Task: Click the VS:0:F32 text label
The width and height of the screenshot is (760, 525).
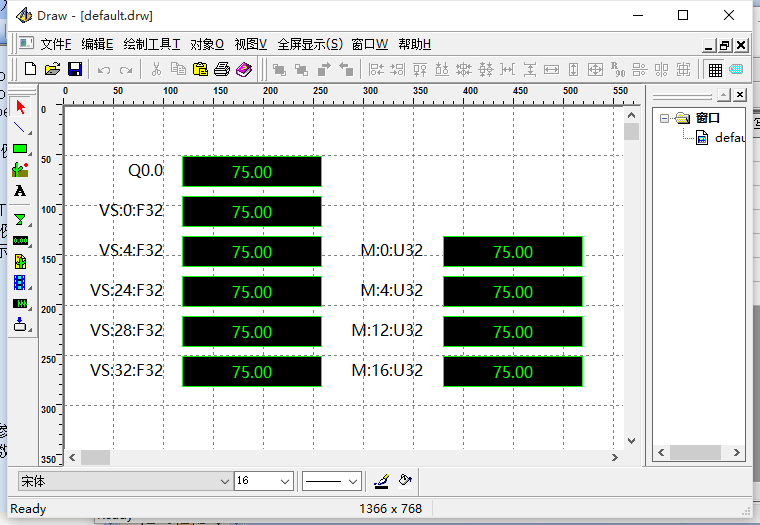Action: point(131,210)
